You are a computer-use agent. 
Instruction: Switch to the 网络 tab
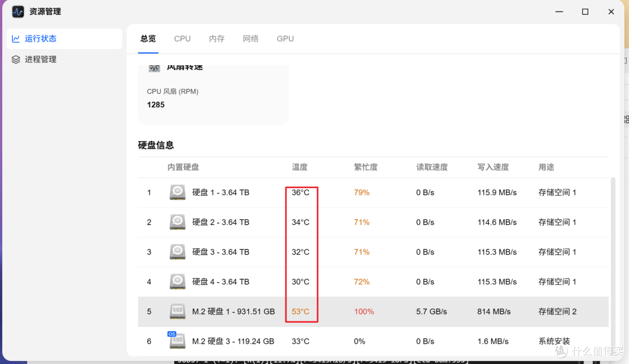[250, 38]
